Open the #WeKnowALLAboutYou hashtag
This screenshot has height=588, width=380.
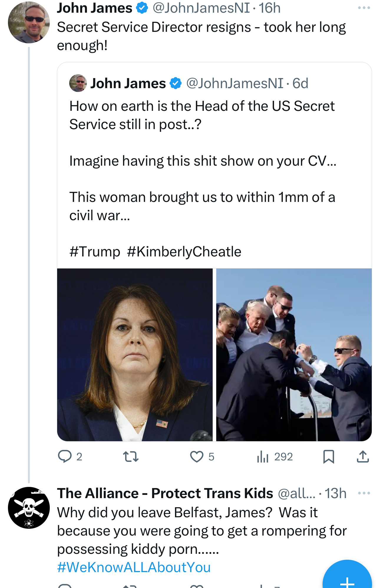click(134, 567)
